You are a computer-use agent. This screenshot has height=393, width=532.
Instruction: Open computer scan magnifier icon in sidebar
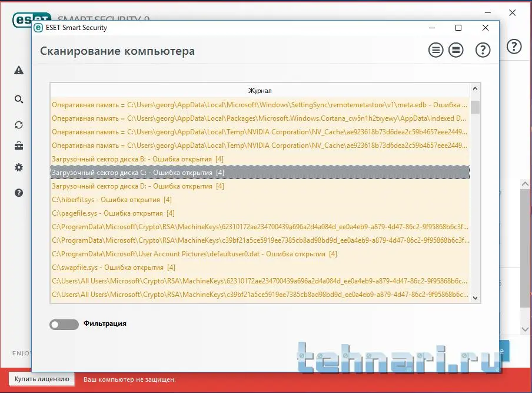tap(19, 99)
